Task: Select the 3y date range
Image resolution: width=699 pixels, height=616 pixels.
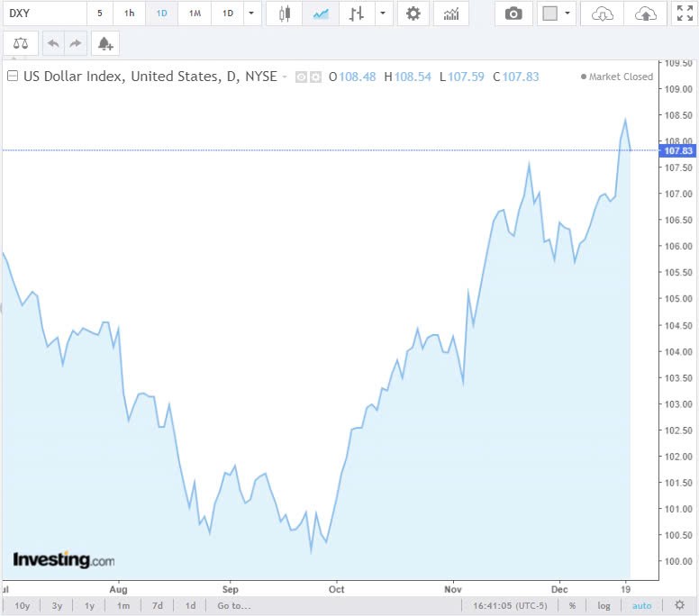Action: coord(58,606)
